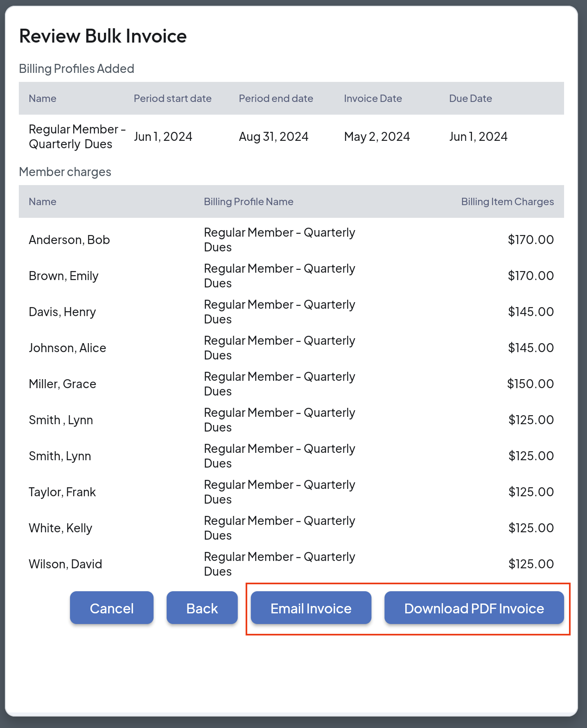Click the $145.00 charge for Davis, Henry
Screen dimensions: 587x728
(x=531, y=312)
